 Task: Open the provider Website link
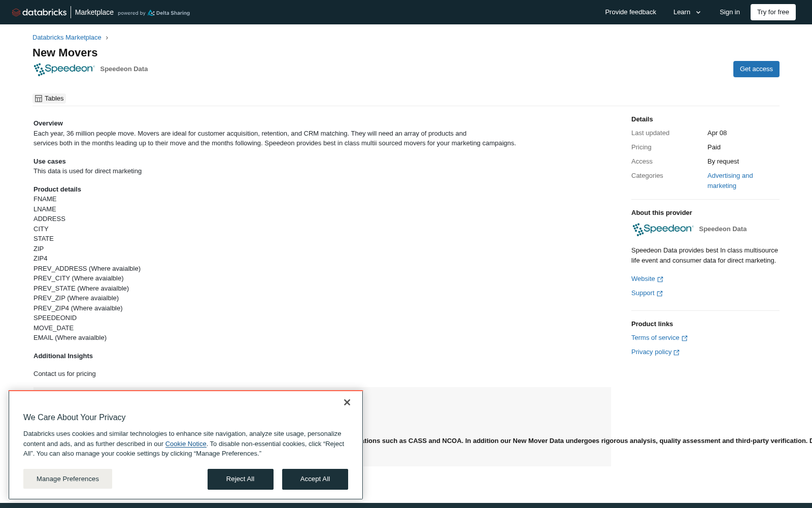pos(643,279)
